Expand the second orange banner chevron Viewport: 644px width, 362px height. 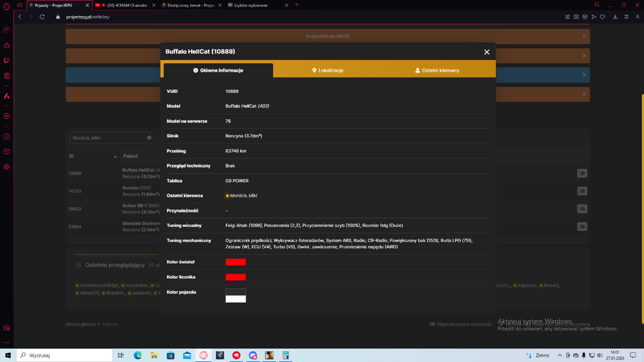click(584, 55)
